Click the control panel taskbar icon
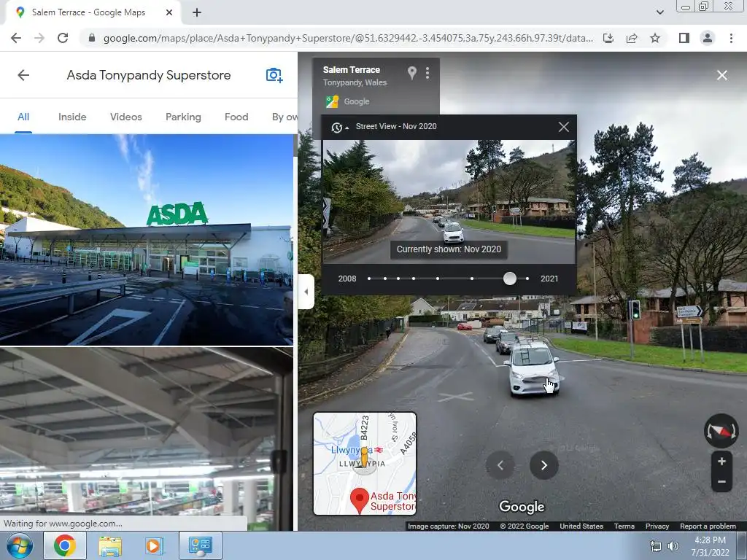This screenshot has height=560, width=747. point(200,545)
